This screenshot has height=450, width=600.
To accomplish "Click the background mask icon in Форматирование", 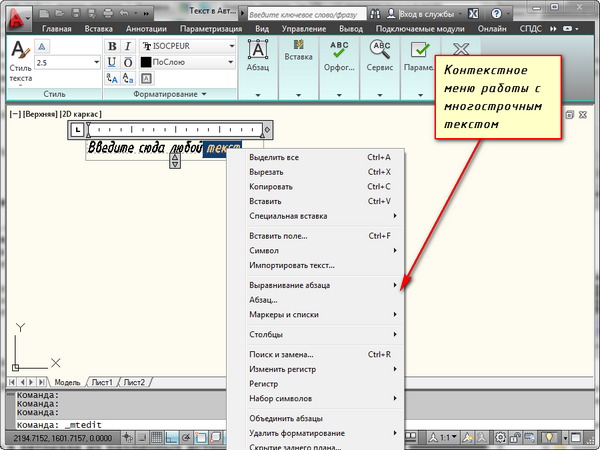I will [x=146, y=79].
